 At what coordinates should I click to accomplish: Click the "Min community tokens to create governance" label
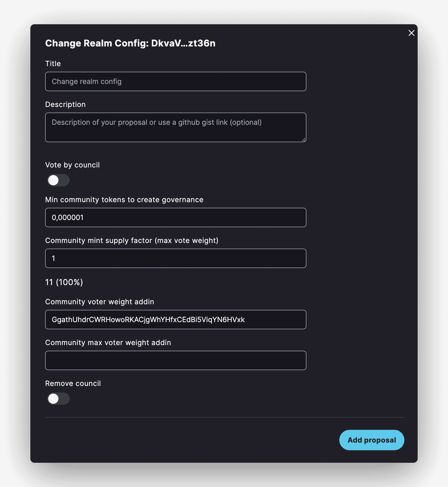[x=124, y=200]
